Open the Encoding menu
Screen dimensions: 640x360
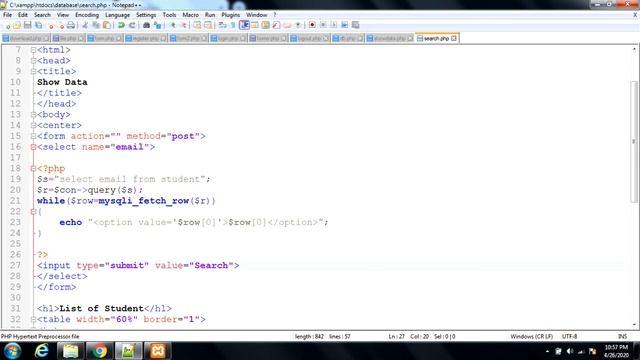click(x=87, y=15)
